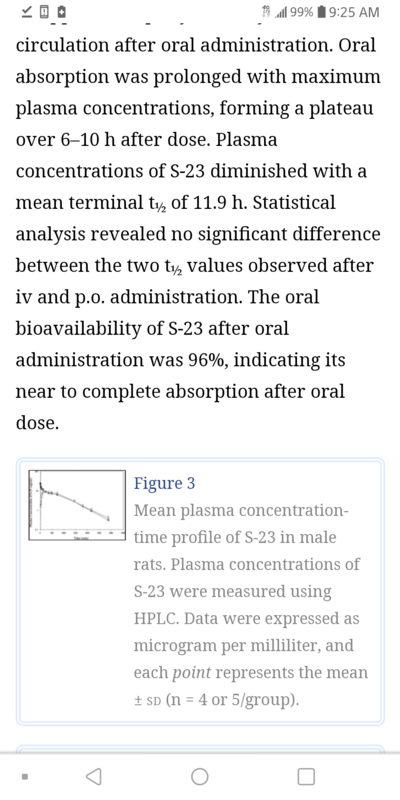The width and height of the screenshot is (400, 800).
Task: Tap the 9:25 AM clock
Action: pos(354,12)
